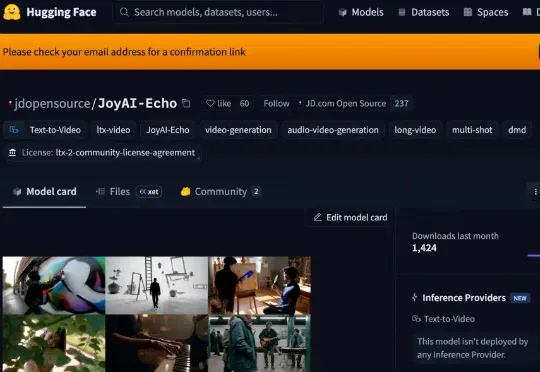Switch to the Model card tab

[44, 192]
